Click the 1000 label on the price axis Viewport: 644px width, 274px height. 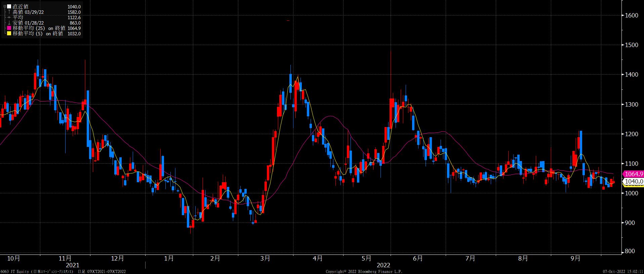(x=631, y=193)
